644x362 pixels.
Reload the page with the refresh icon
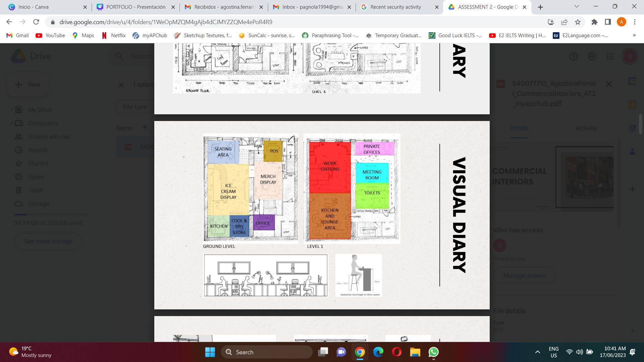[x=36, y=22]
